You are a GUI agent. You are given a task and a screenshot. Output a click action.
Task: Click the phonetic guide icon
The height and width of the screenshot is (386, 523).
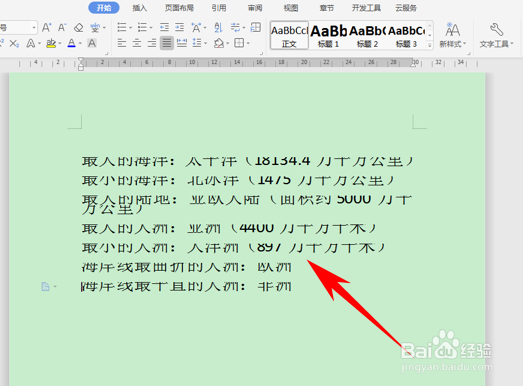pos(95,27)
